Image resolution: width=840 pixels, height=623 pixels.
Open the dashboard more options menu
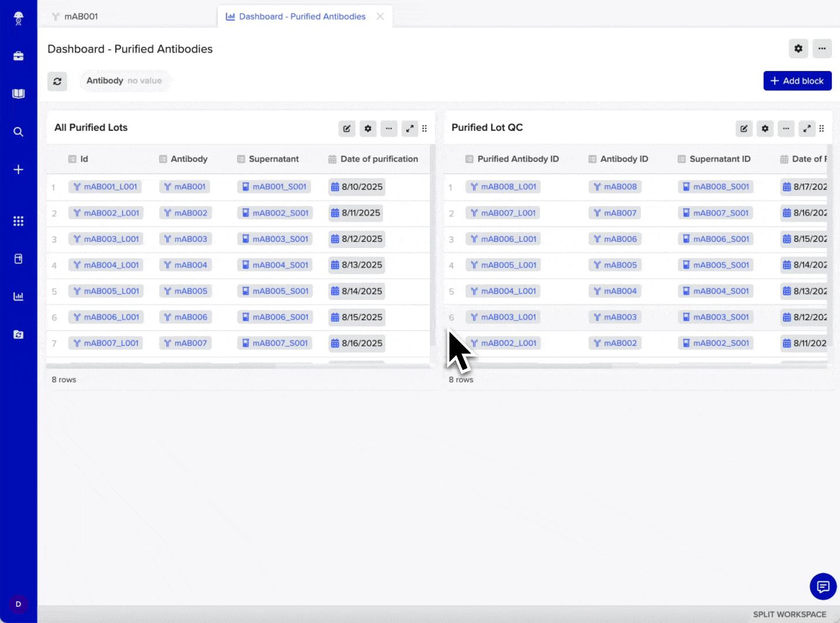(x=822, y=49)
